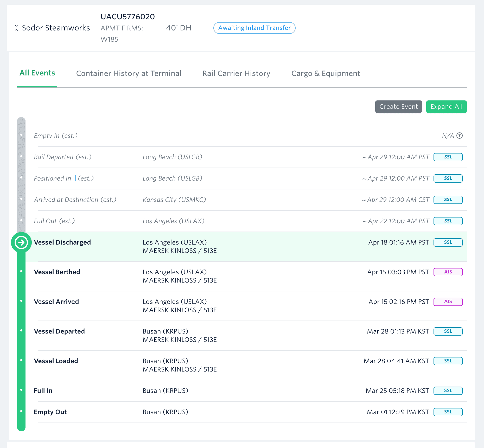Click MAERSK KINLOSS / 513E under Vessel Berthed

click(x=180, y=280)
